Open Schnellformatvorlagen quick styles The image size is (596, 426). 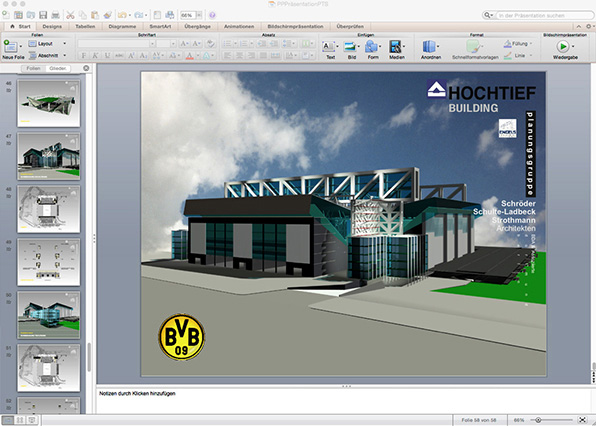pyautogui.click(x=475, y=50)
